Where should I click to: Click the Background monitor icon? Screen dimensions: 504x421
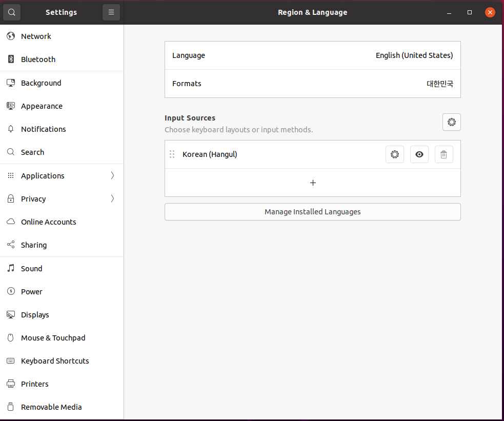click(11, 83)
